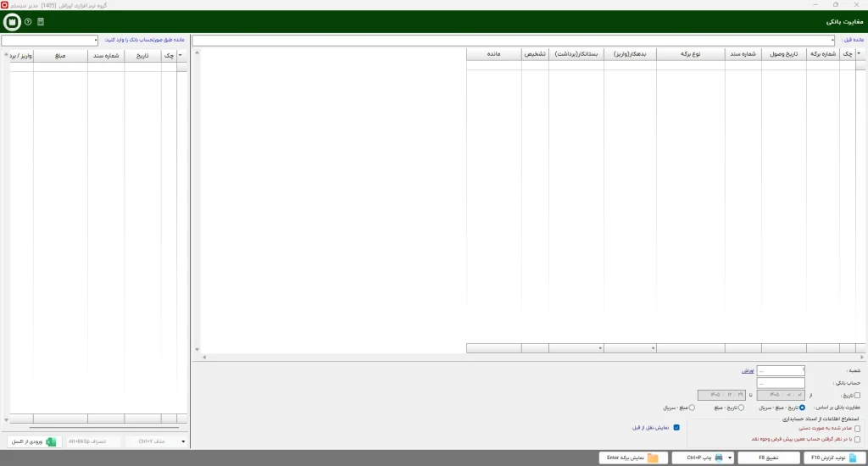The height and width of the screenshot is (466, 868).
Task: Open help via the question mark icon
Action: (28, 21)
